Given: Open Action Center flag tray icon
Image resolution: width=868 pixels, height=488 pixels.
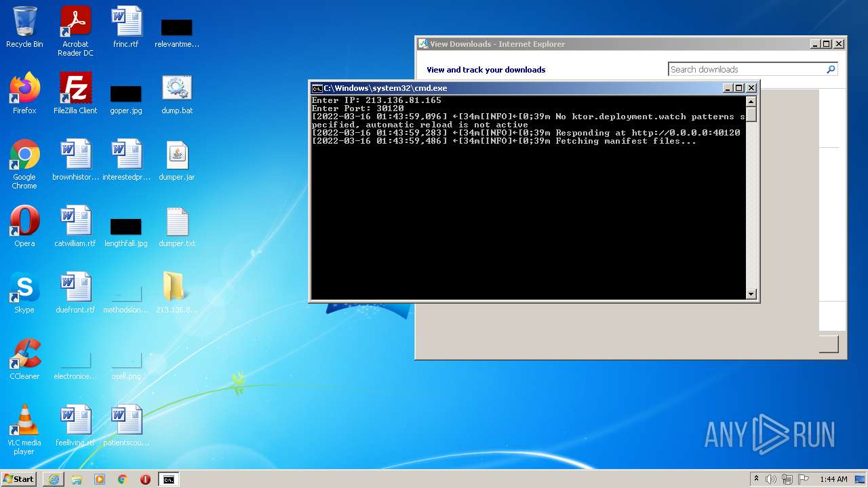Looking at the screenshot, I should click(803, 479).
